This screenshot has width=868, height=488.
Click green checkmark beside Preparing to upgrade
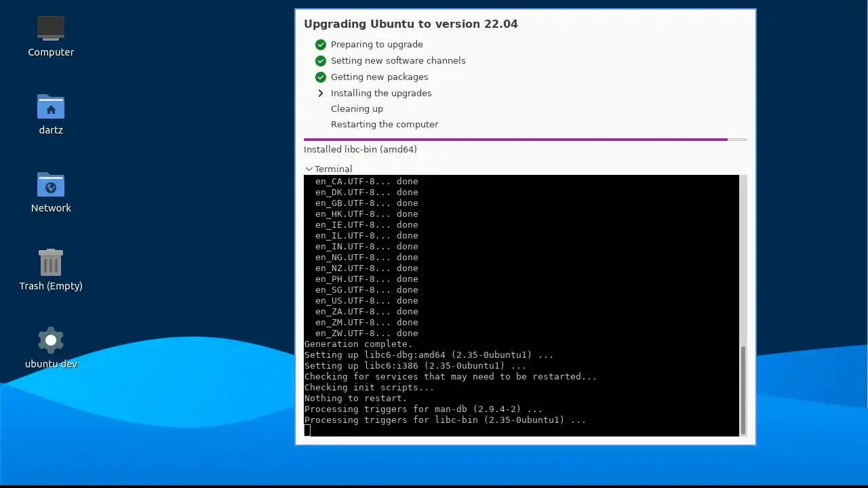click(x=321, y=45)
